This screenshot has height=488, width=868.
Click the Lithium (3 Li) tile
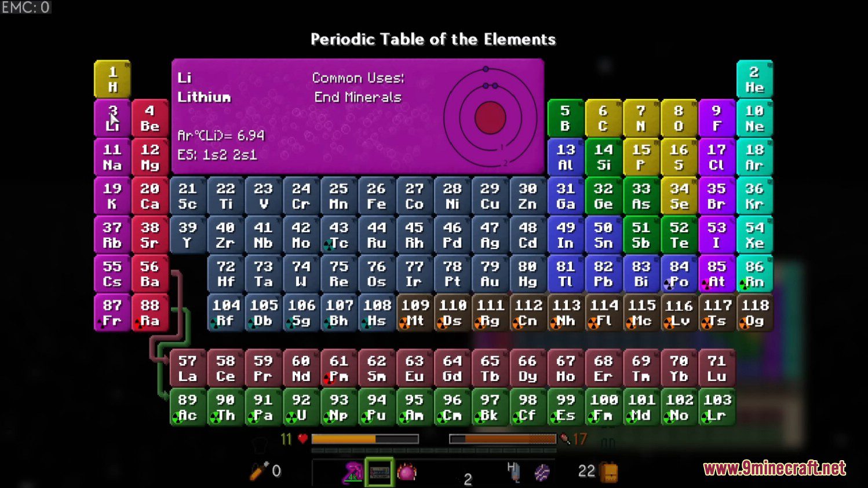pos(112,118)
